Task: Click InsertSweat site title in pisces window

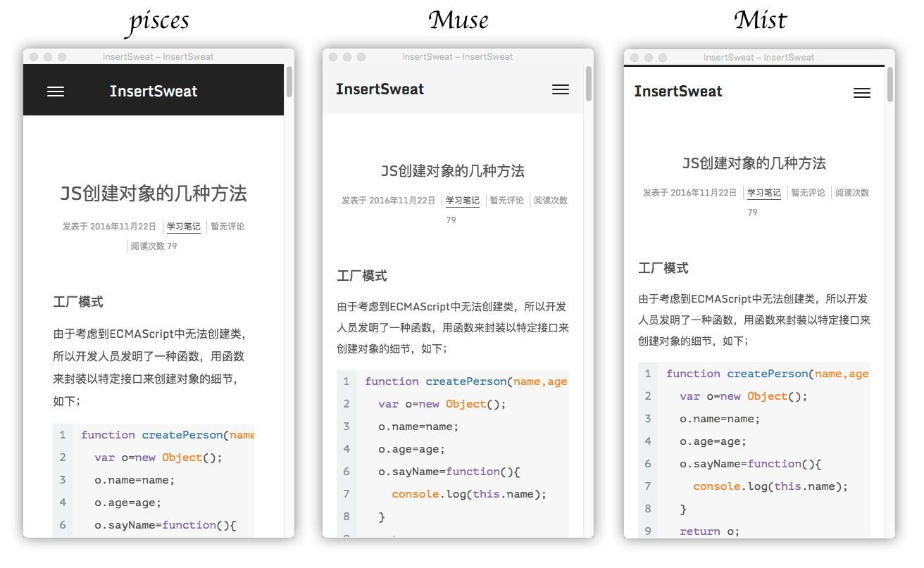Action: pyautogui.click(x=154, y=91)
